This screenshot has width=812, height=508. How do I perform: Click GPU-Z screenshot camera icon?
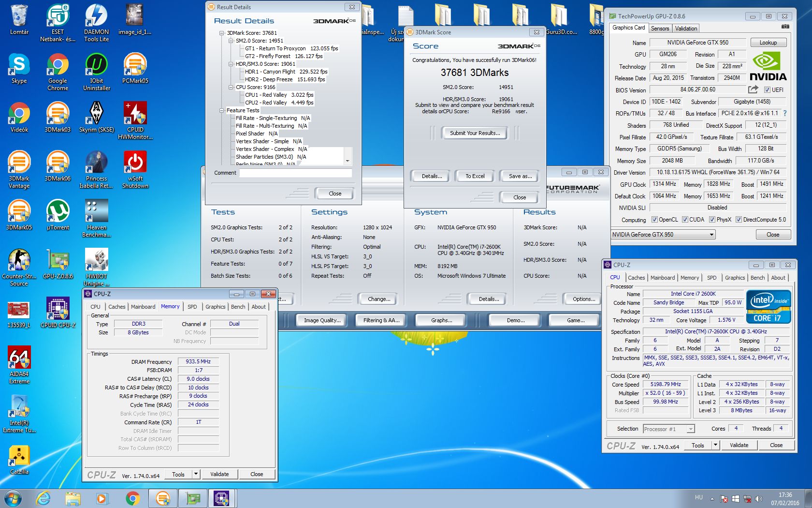(785, 27)
